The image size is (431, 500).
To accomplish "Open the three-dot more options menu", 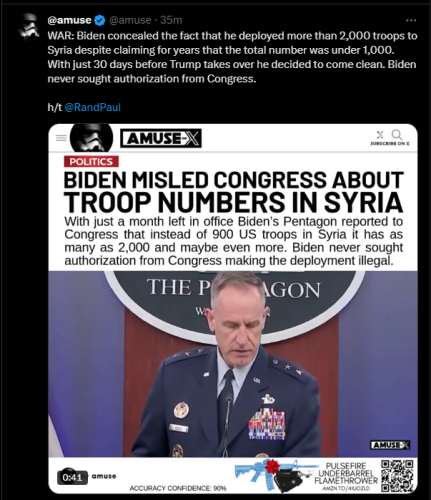I will pos(411,20).
